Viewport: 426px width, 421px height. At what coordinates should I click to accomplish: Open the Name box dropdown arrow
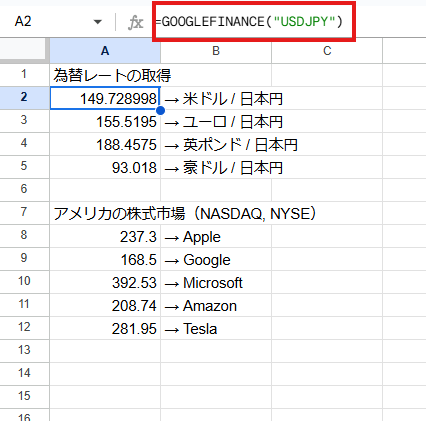click(x=97, y=22)
